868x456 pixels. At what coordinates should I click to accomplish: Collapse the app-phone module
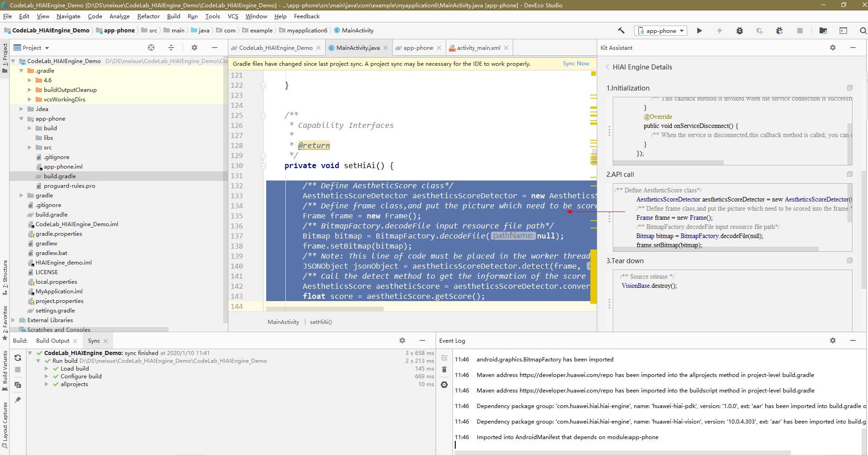point(21,119)
